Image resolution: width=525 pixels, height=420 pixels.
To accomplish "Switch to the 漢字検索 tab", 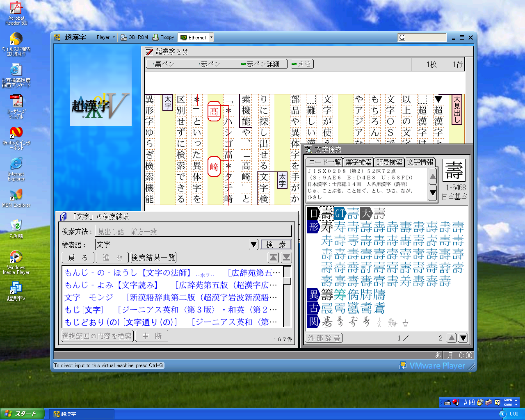I will [x=358, y=162].
